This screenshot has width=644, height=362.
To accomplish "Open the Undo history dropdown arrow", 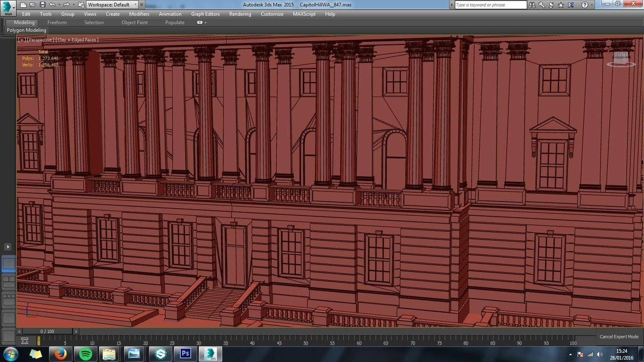I will coord(58,5).
